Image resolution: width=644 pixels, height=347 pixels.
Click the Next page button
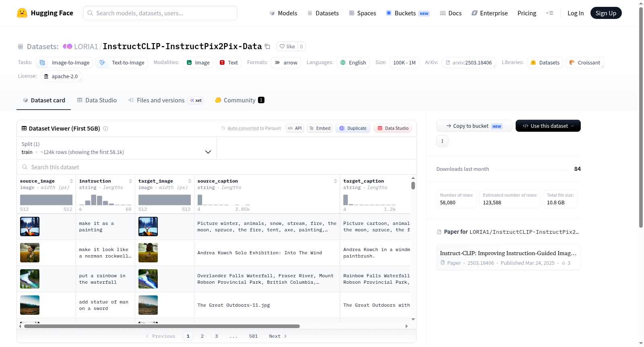pos(278,336)
